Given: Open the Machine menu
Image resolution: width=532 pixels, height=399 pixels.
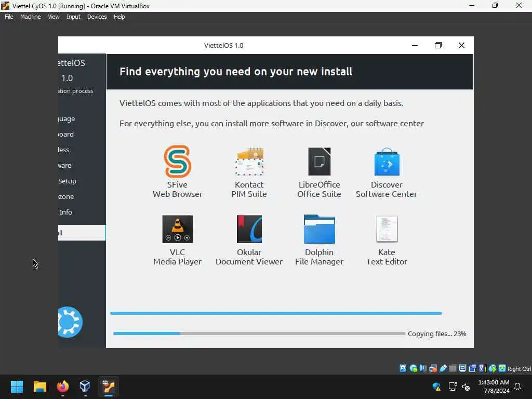Looking at the screenshot, I should coord(31,17).
